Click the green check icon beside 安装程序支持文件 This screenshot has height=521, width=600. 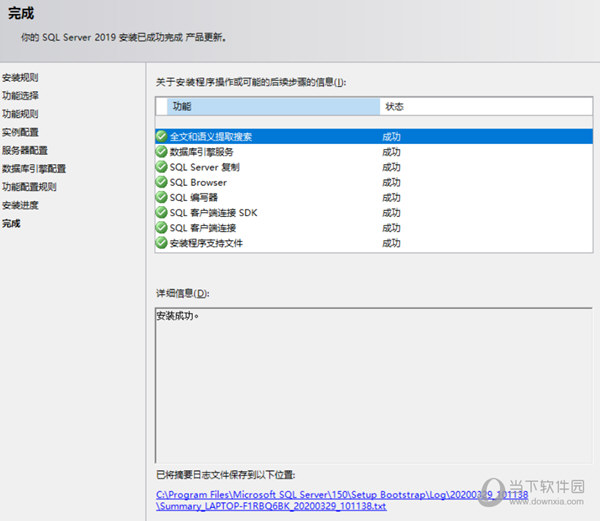point(161,243)
